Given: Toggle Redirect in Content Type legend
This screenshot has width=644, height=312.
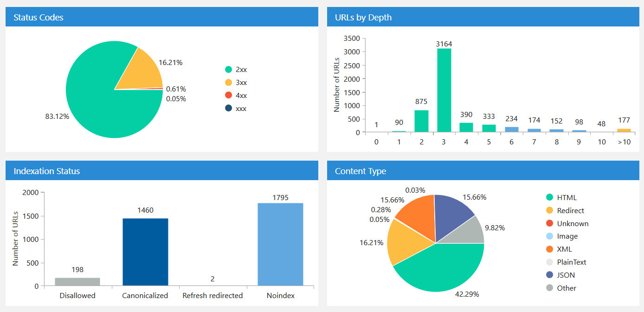Looking at the screenshot, I should [565, 210].
